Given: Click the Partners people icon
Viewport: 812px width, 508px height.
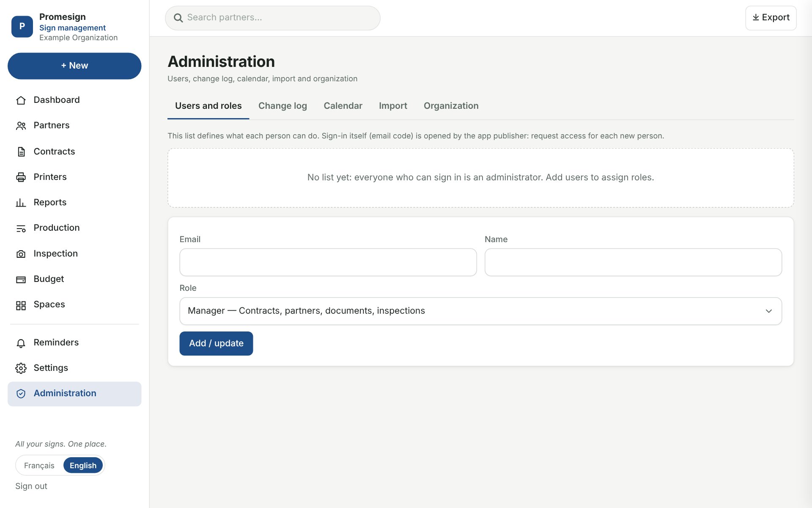Looking at the screenshot, I should tap(21, 126).
